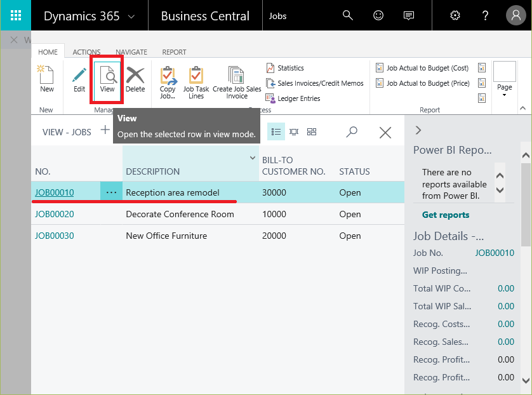This screenshot has height=395, width=532.
Task: Open JOB00010 link in Job Details
Action: (x=495, y=253)
